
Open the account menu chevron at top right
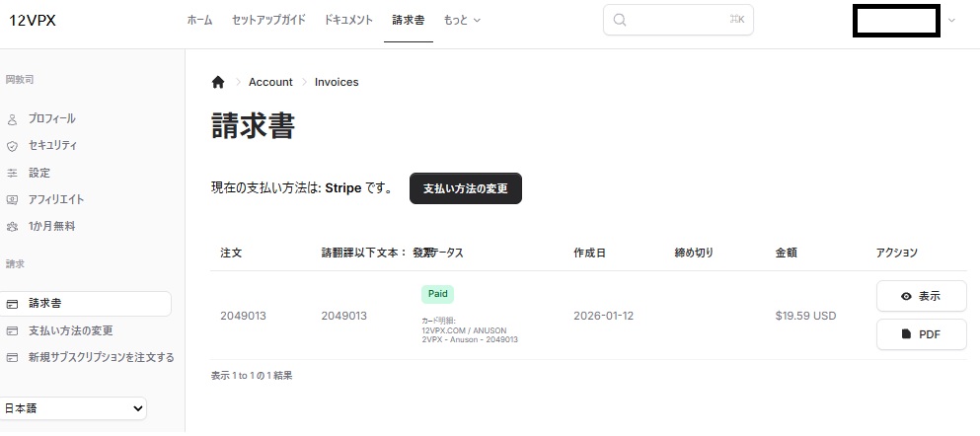click(951, 20)
